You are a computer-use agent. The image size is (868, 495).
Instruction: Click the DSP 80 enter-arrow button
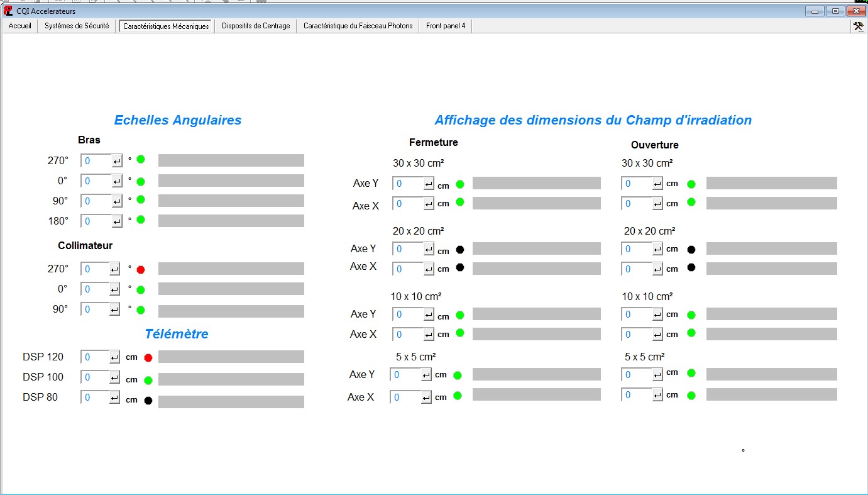pos(114,398)
